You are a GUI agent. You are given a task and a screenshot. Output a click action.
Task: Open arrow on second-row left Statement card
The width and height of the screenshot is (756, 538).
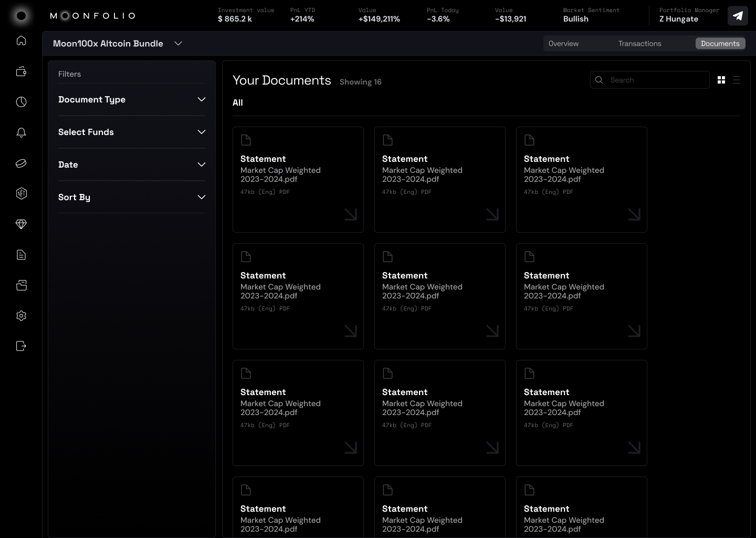(351, 331)
